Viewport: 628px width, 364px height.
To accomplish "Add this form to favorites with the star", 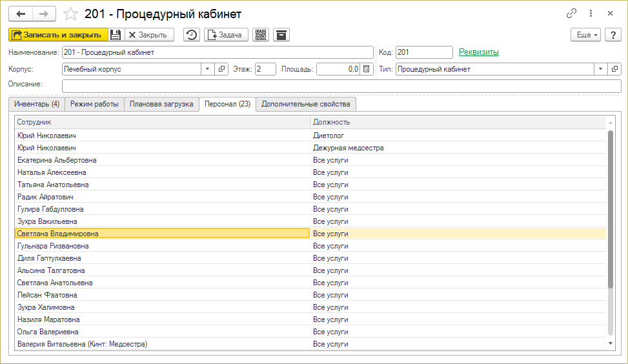I will pyautogui.click(x=72, y=14).
